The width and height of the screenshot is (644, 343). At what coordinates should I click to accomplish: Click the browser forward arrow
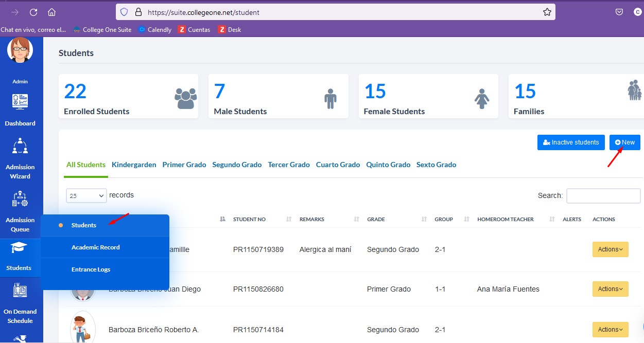tap(15, 12)
